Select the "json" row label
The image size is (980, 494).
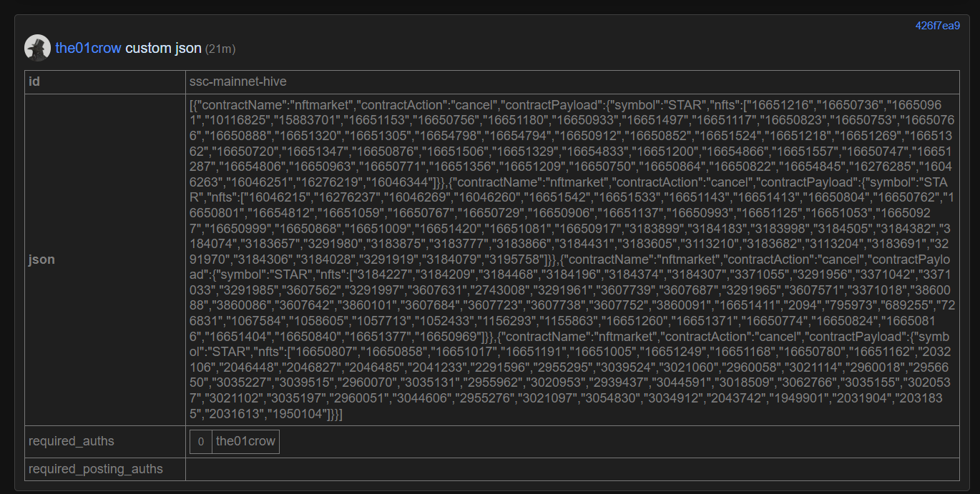[x=41, y=260]
